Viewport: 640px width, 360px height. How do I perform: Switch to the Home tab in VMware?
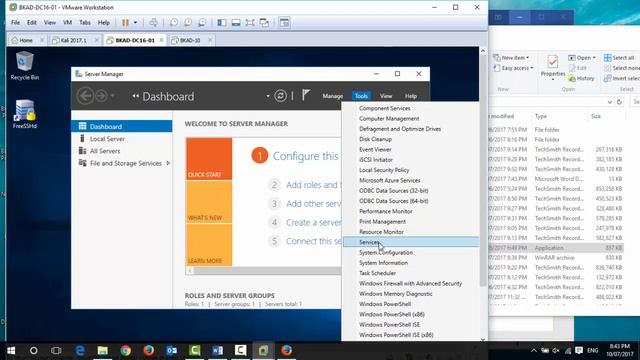(26, 40)
